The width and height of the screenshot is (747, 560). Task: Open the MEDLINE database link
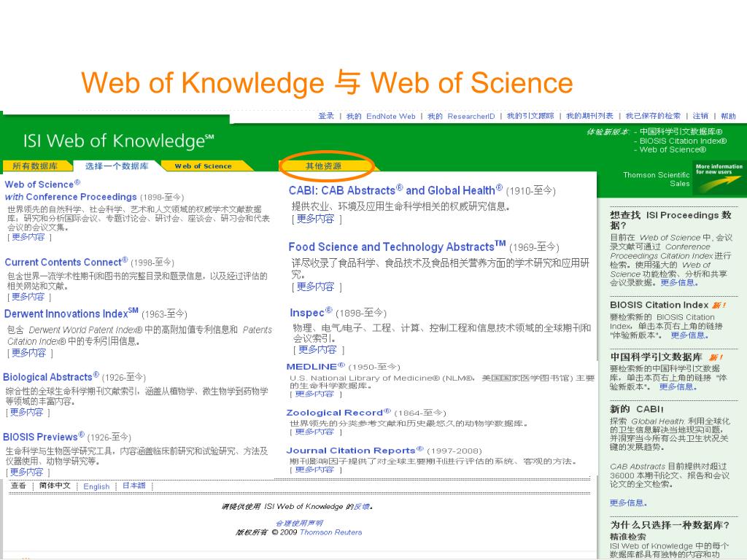[315, 367]
